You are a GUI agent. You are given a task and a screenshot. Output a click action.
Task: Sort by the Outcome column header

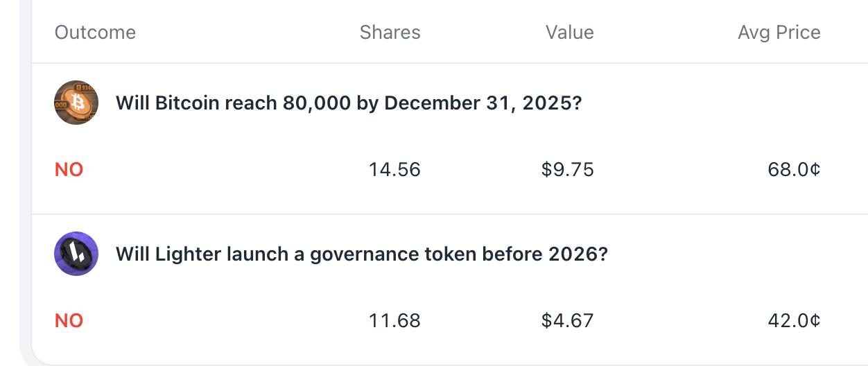coord(95,33)
